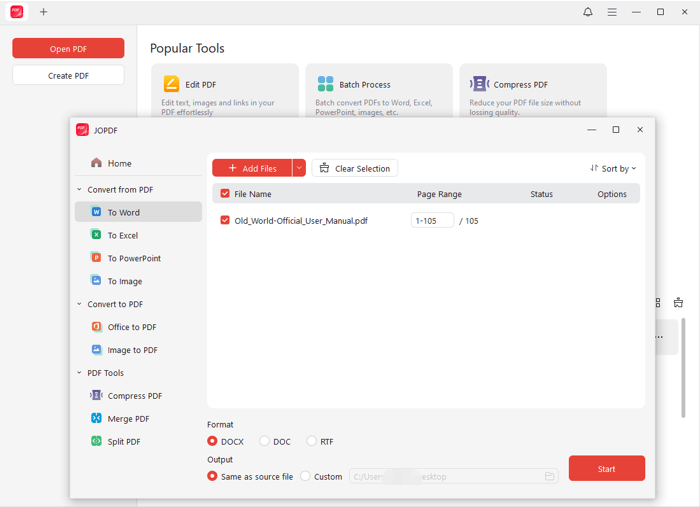The width and height of the screenshot is (700, 507).
Task: Click the Home house icon in sidebar
Action: (96, 163)
